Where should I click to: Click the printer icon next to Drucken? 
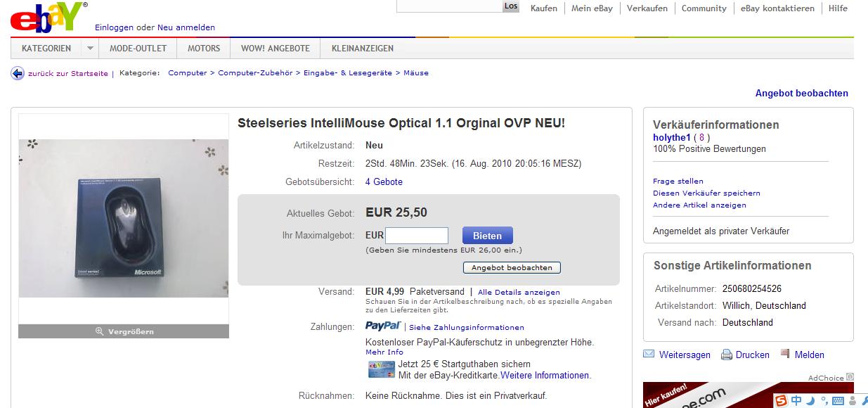[727, 355]
